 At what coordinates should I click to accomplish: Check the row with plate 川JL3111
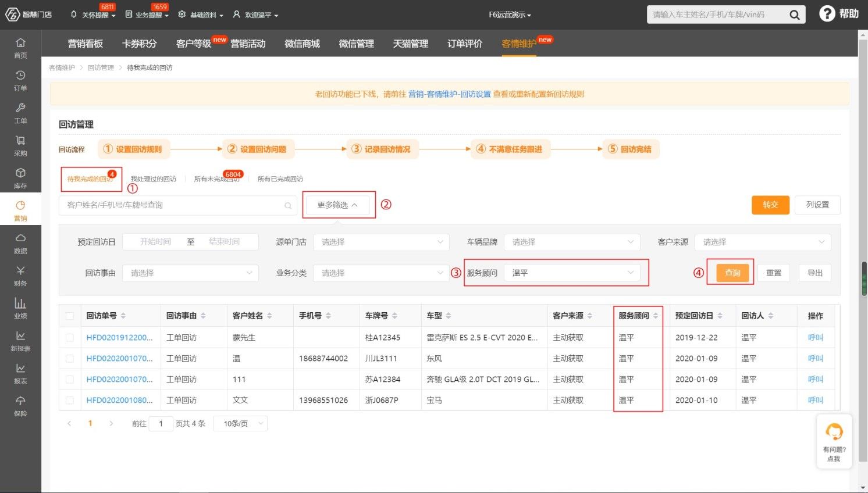(x=70, y=358)
